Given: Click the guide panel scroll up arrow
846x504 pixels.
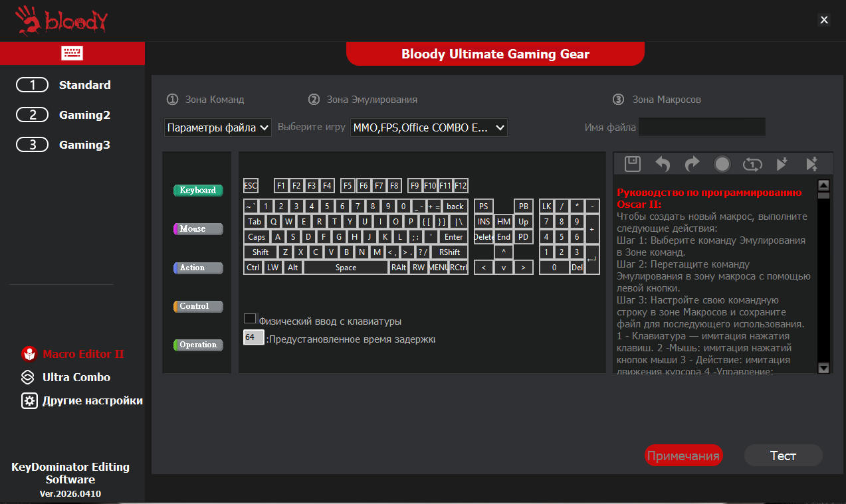Looking at the screenshot, I should coord(824,185).
